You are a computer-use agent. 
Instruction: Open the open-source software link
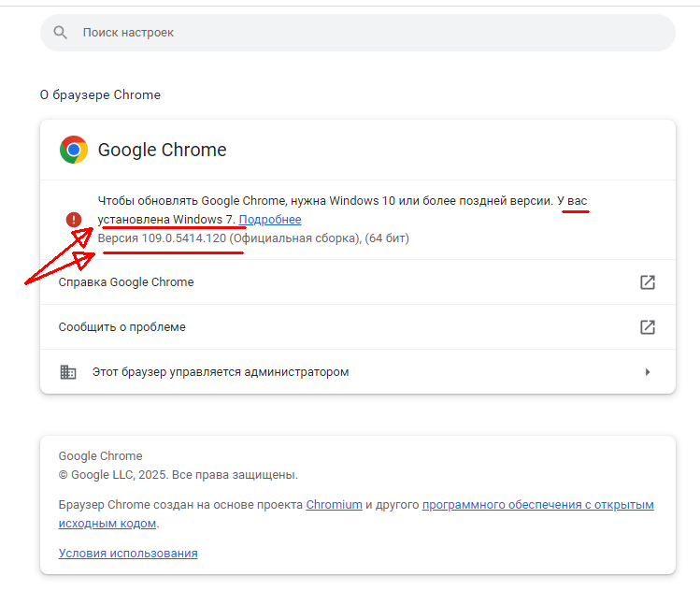pos(537,505)
